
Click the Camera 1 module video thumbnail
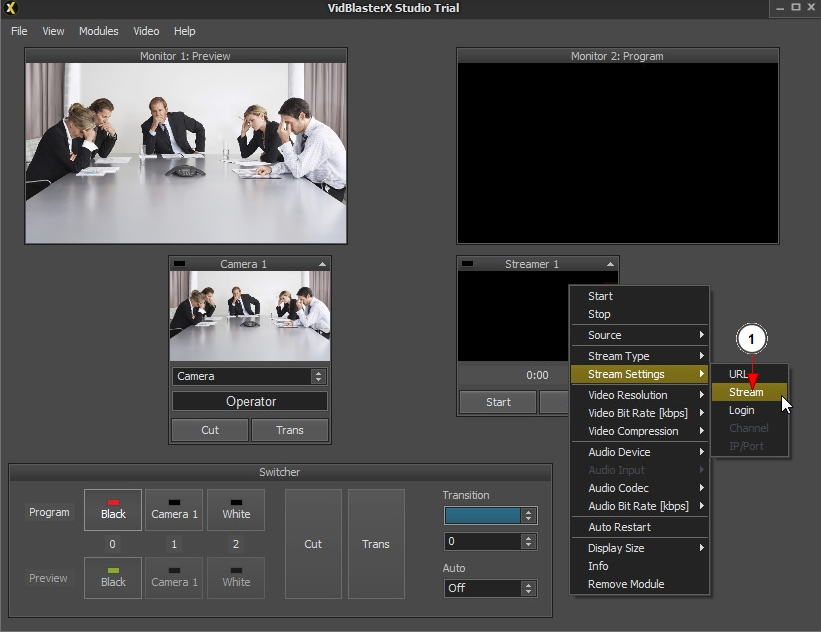click(x=250, y=316)
